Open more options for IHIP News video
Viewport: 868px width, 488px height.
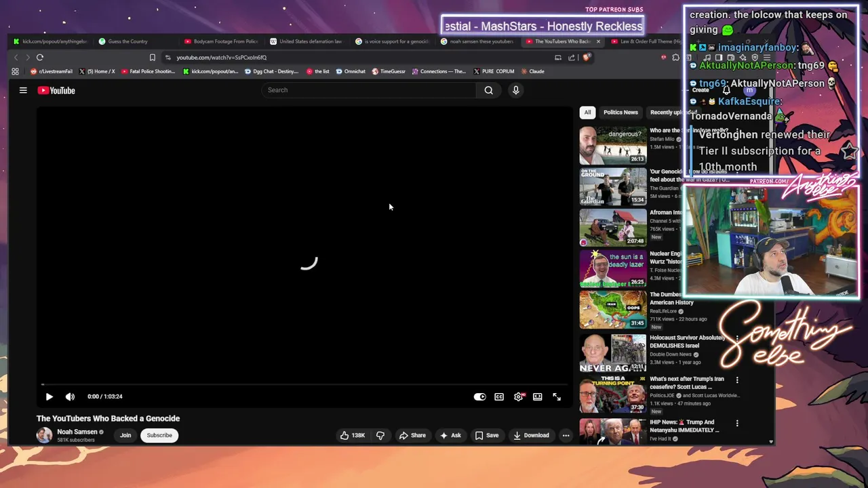737,424
